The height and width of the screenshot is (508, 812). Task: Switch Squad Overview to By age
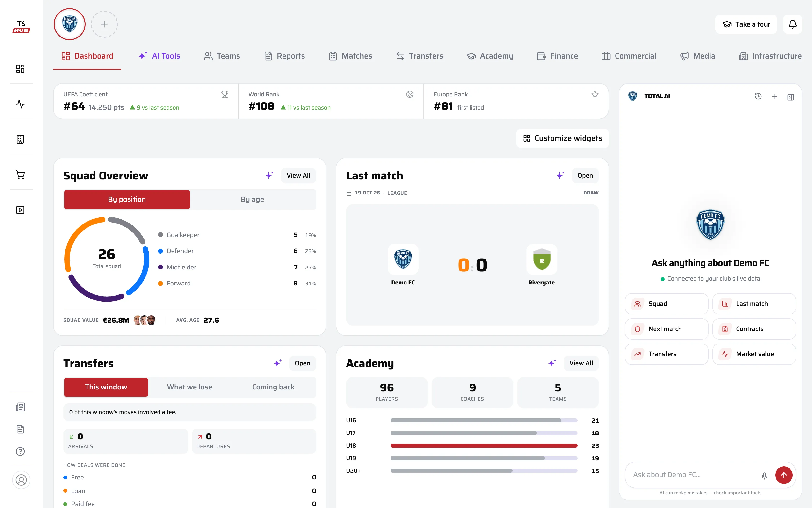(x=252, y=200)
